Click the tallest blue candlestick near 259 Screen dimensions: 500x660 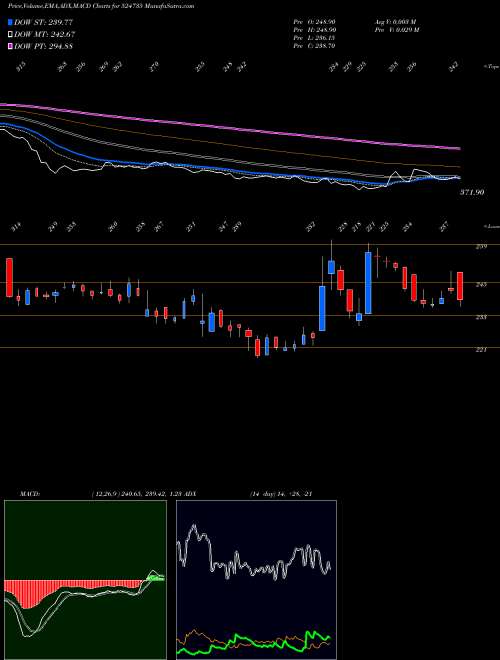click(x=368, y=283)
